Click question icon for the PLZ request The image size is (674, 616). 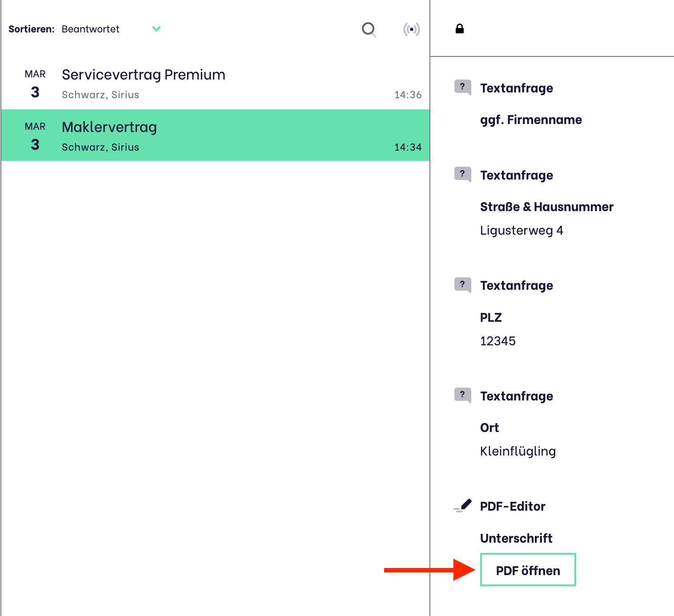[x=462, y=284]
